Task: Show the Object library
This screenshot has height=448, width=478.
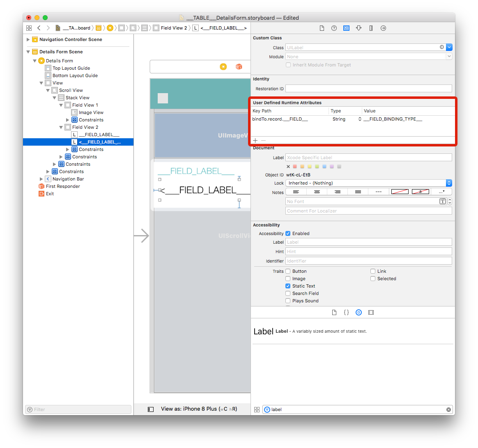Action: point(358,313)
